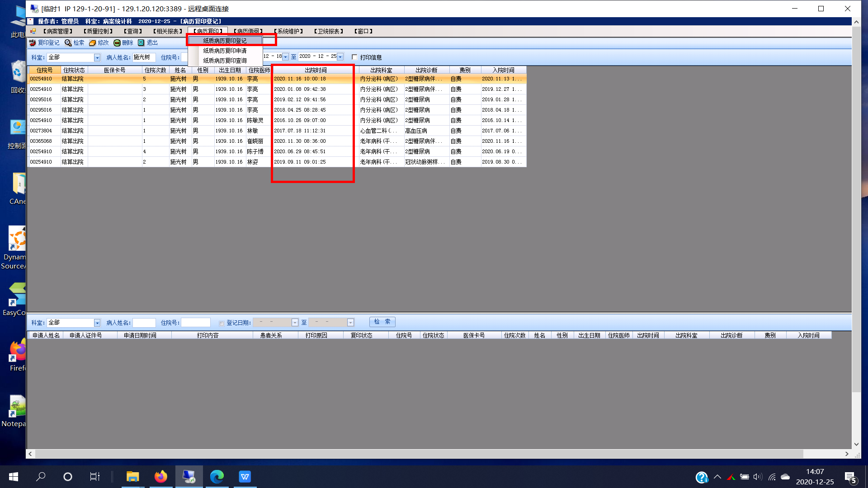
Task: Click the 退出 exit toolbar icon
Action: click(142, 42)
